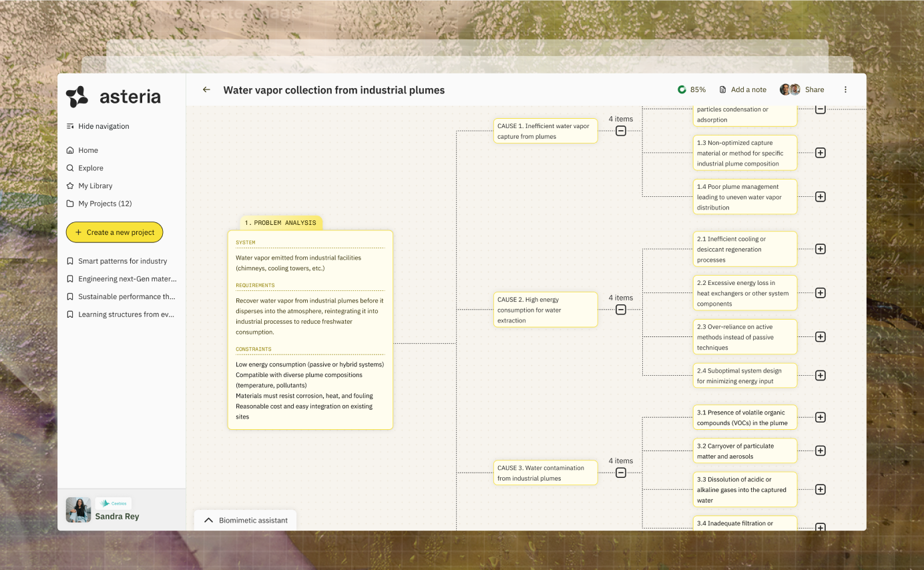Screen dimensions: 924x570
Task: Open bookmark Learning structures from ev...
Action: click(126, 314)
